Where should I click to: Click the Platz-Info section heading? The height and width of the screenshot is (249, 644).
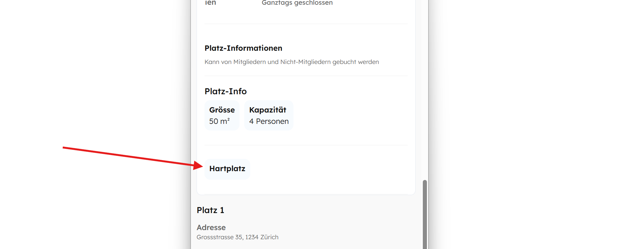coord(226,91)
